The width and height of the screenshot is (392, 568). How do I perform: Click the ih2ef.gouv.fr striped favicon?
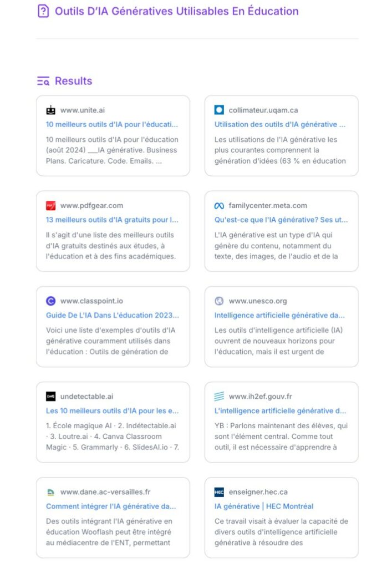(x=219, y=396)
